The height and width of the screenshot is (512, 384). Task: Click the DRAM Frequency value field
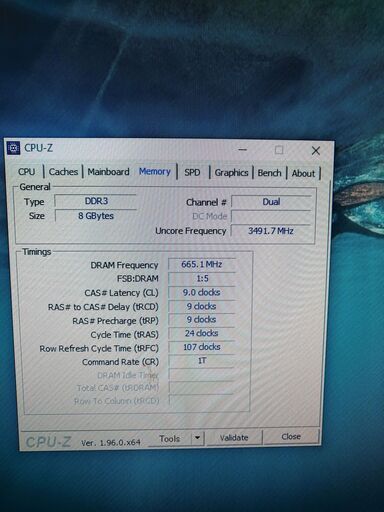[202, 264]
